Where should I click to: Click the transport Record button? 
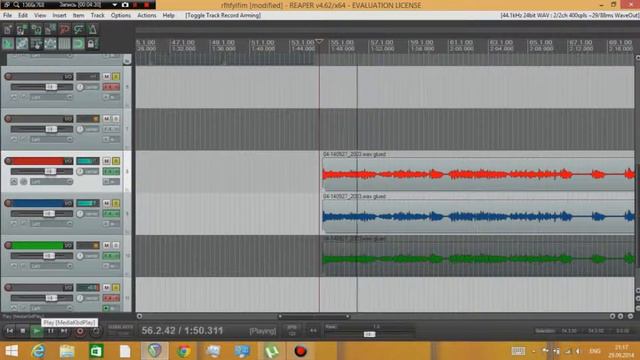pyautogui.click(x=80, y=331)
